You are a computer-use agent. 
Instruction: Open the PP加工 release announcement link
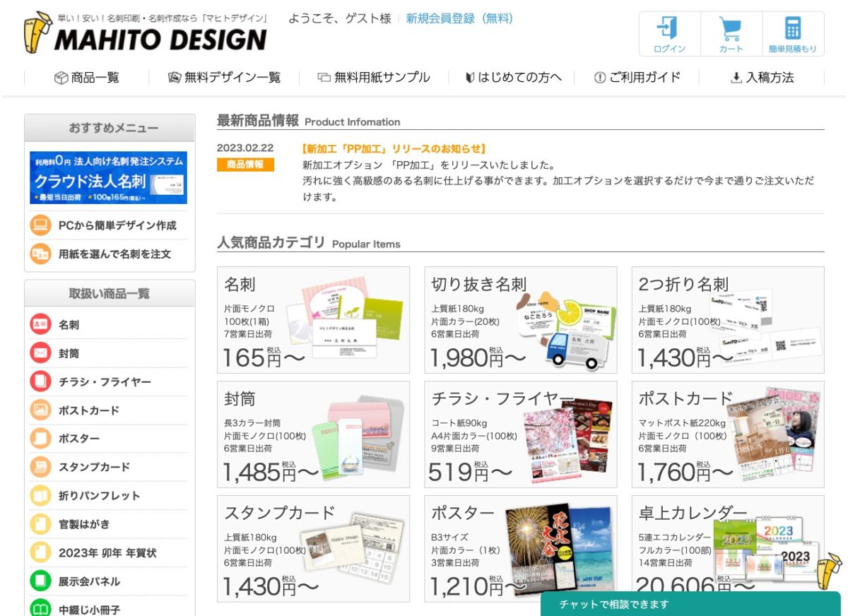pos(394,148)
